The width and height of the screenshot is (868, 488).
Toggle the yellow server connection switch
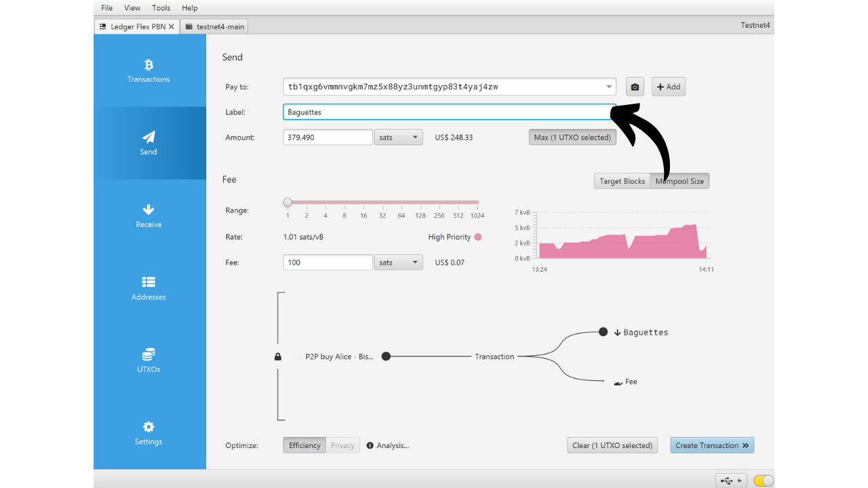(763, 481)
